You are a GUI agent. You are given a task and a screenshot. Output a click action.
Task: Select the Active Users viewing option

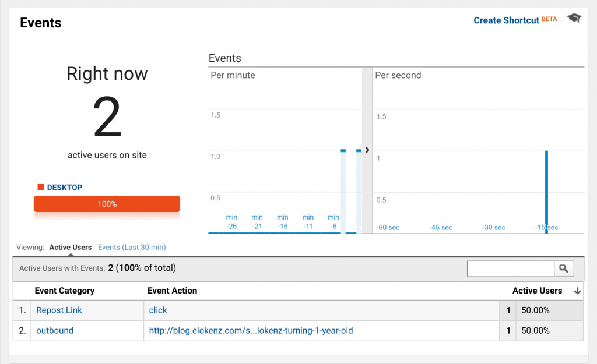point(70,247)
